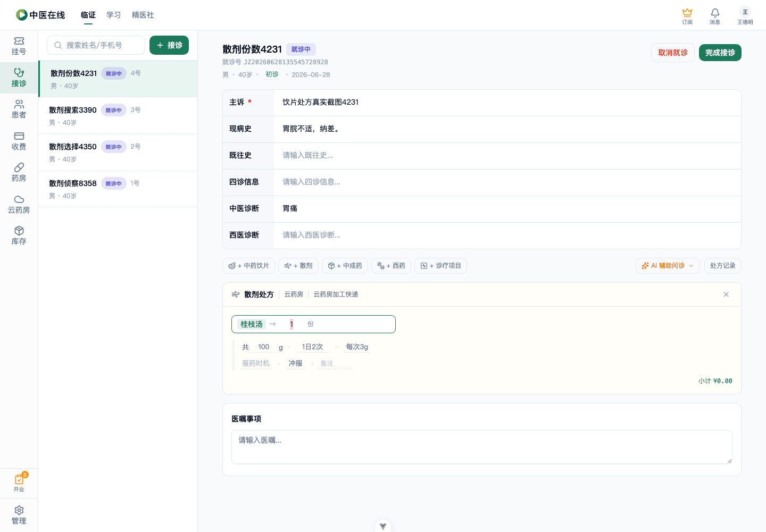Open 消息 notifications bell

click(x=715, y=16)
